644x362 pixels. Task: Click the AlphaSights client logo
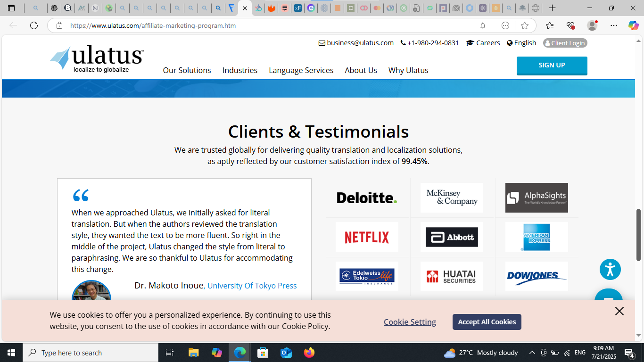click(537, 198)
